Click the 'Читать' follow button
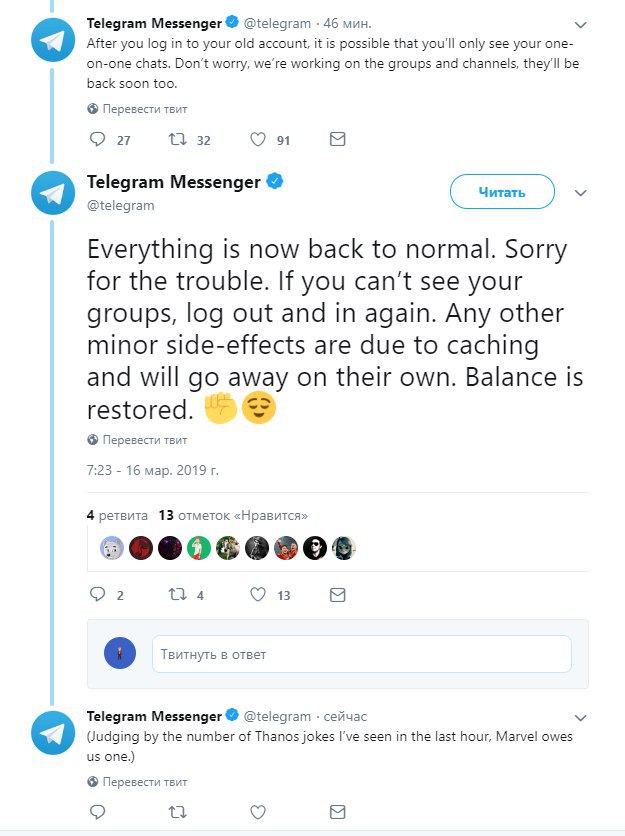The width and height of the screenshot is (625, 836). [501, 192]
